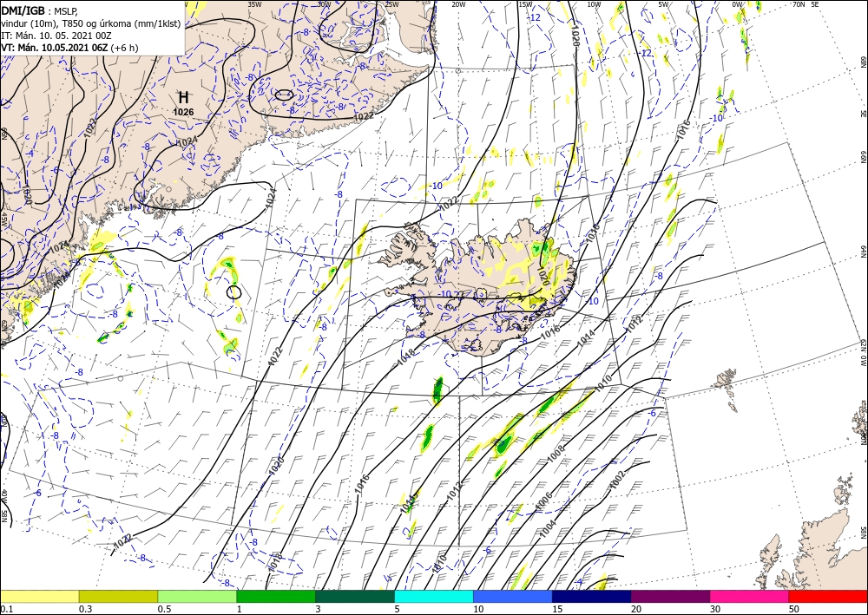
Task: Click the small oval isobar over Greenland
Action: 284,95
